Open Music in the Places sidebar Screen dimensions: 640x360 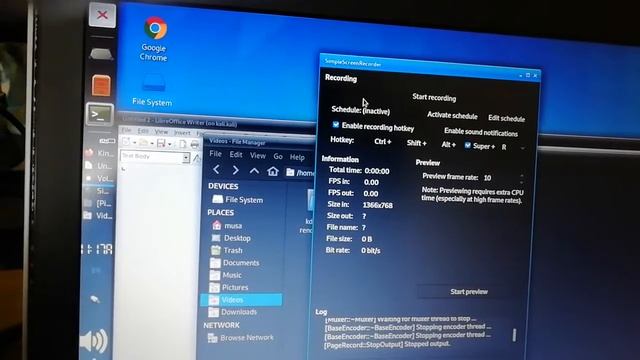[226, 275]
